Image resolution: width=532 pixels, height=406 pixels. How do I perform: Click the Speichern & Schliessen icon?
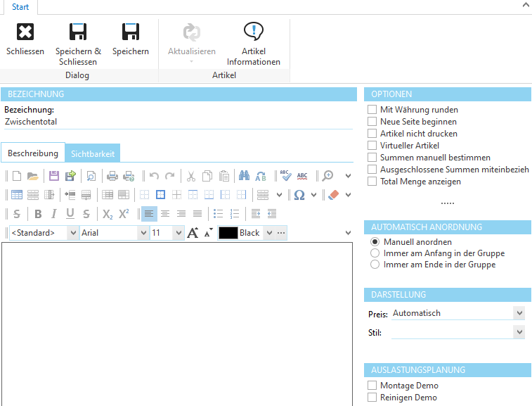point(78,32)
